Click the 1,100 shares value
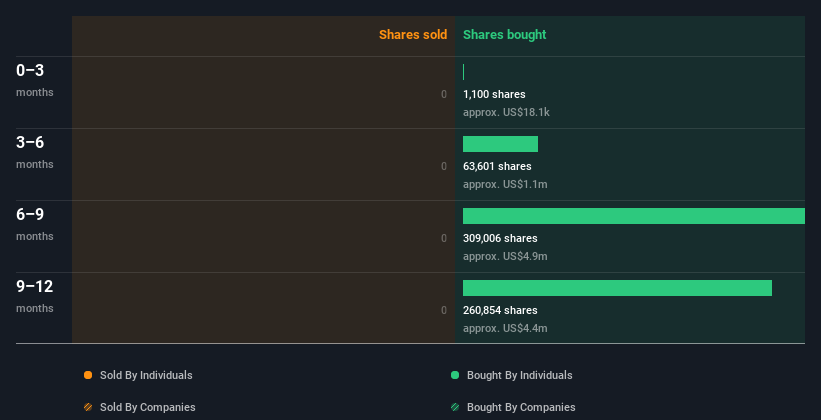Image resolution: width=821 pixels, height=420 pixels. point(494,94)
